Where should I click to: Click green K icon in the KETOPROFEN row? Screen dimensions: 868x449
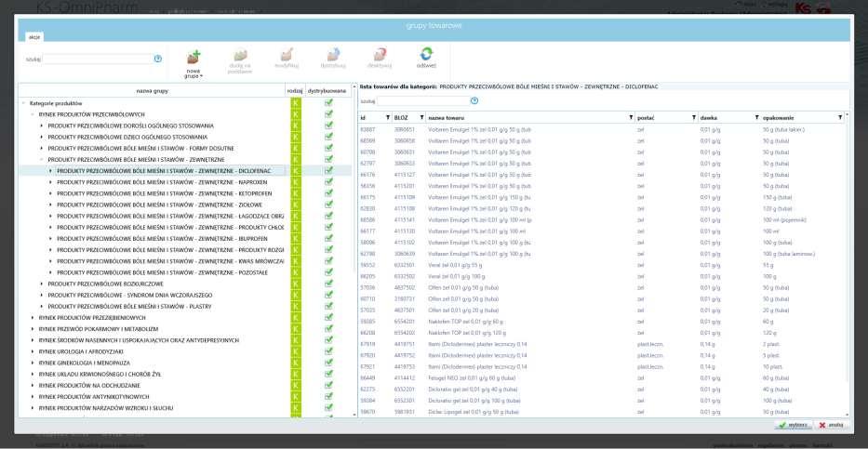point(296,193)
